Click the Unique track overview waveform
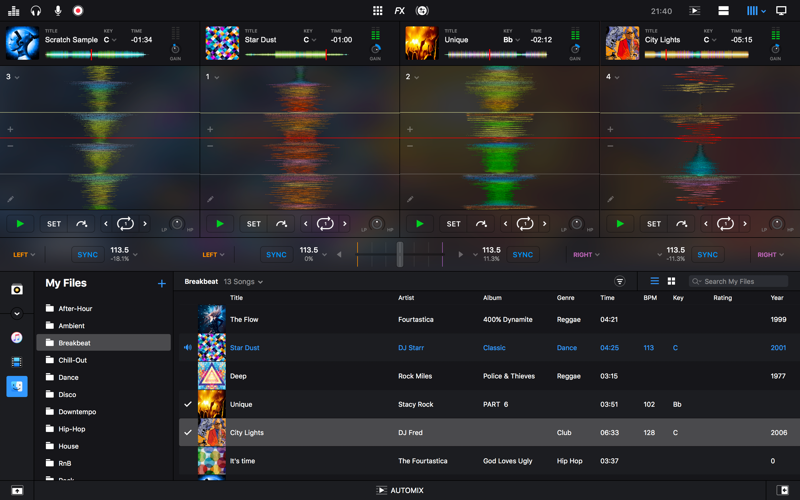Viewport: 800px width, 500px height. 496,54
